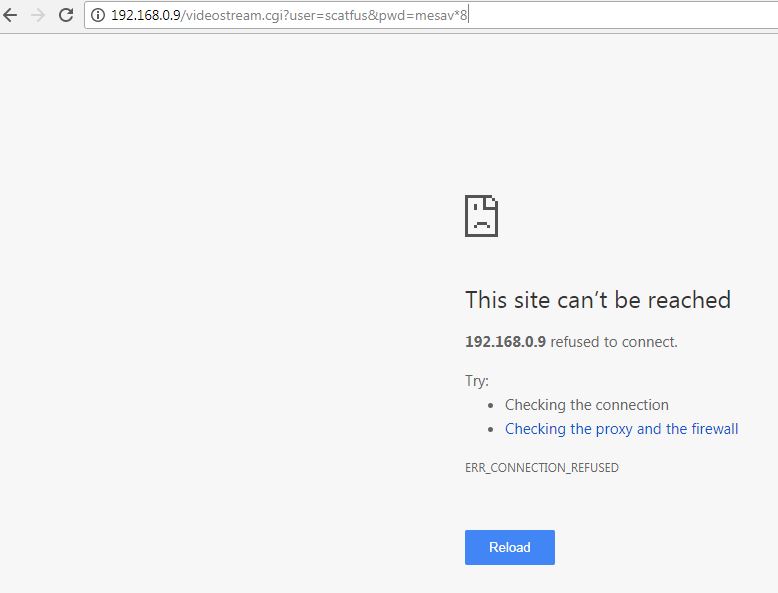Screen dimensions: 778x593
Task: Click the 'Try:' label
Action: 477,381
